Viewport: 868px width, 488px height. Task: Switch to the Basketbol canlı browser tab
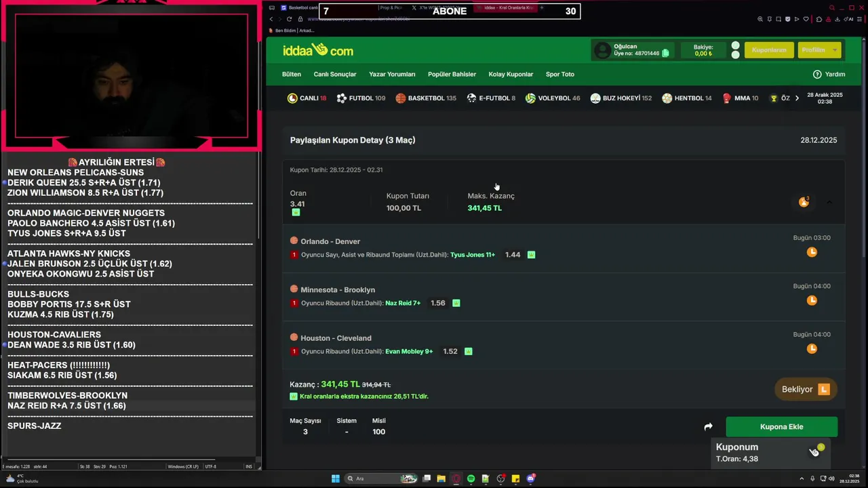[298, 7]
